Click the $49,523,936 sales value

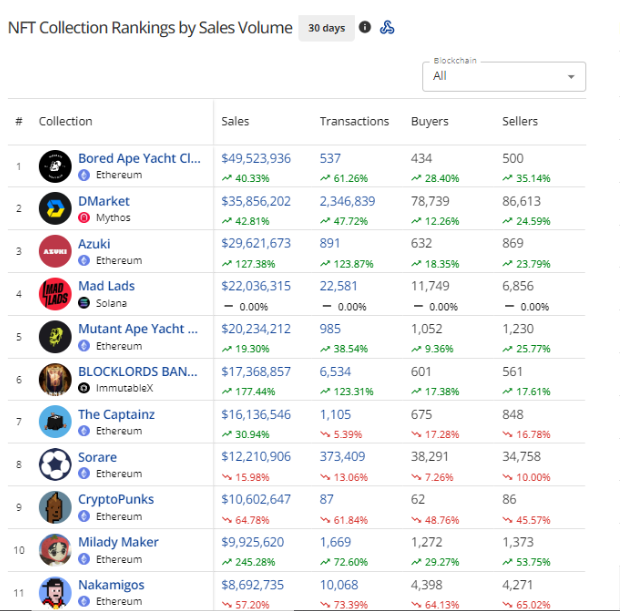(256, 158)
